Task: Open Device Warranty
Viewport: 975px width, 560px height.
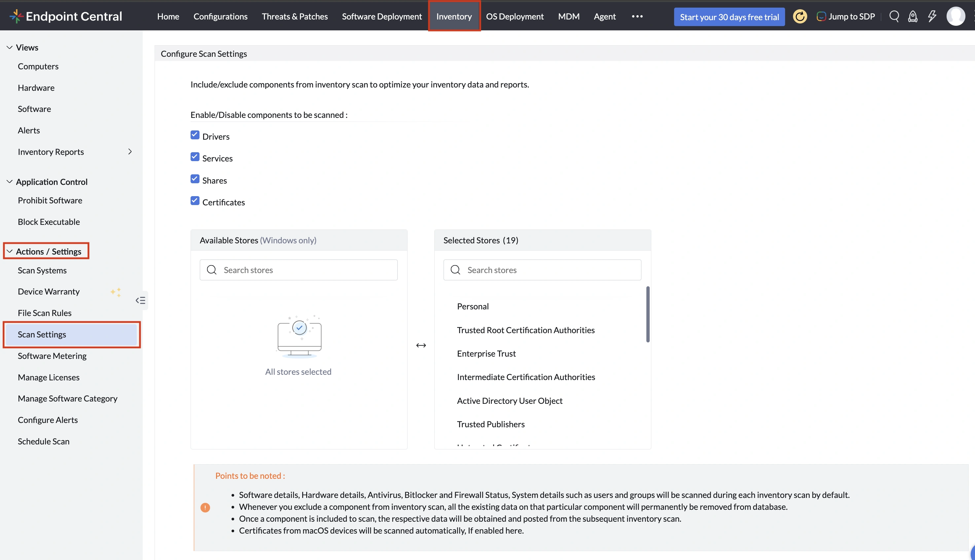Action: click(x=49, y=292)
